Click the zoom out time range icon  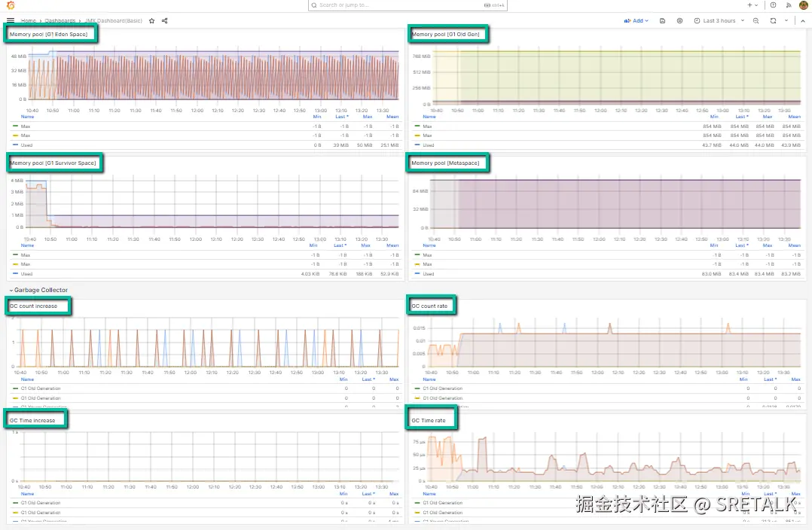tap(756, 21)
